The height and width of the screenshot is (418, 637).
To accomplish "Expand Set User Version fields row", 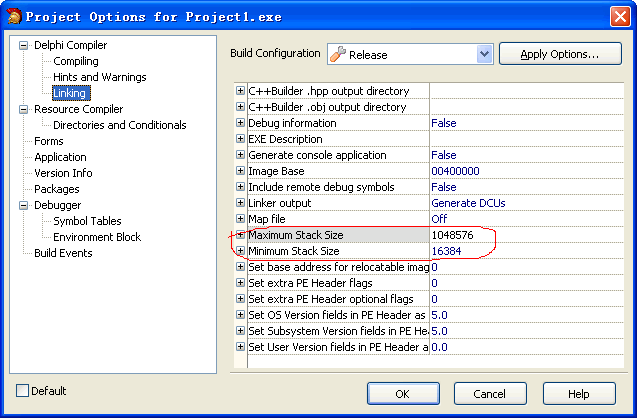I will (240, 347).
